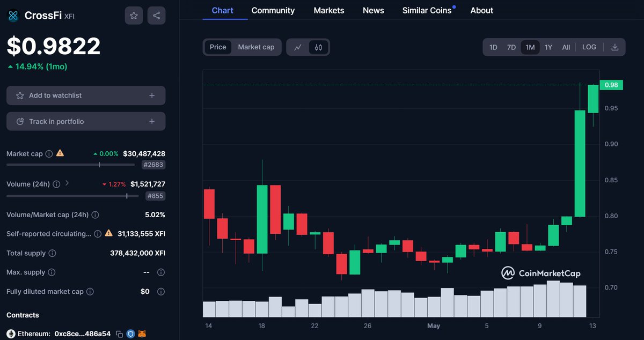Click the 5.02% volume/market cap value
The width and height of the screenshot is (644, 340).
[x=155, y=215]
